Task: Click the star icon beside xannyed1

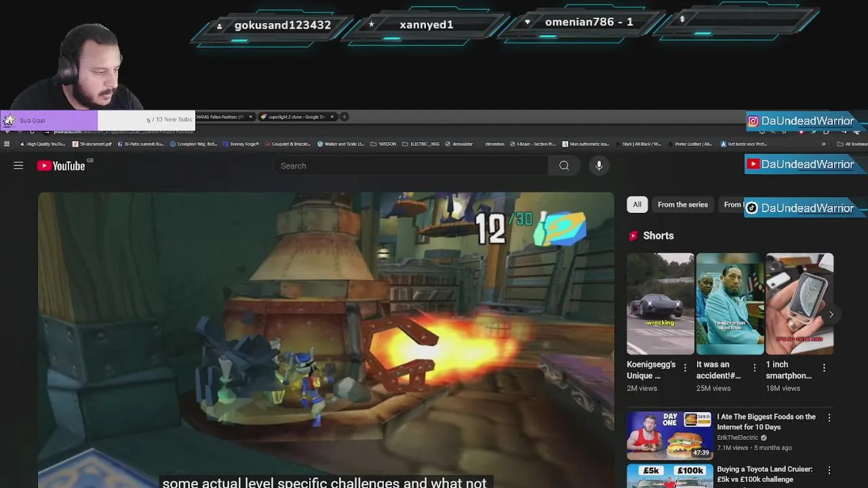Action: [x=371, y=24]
